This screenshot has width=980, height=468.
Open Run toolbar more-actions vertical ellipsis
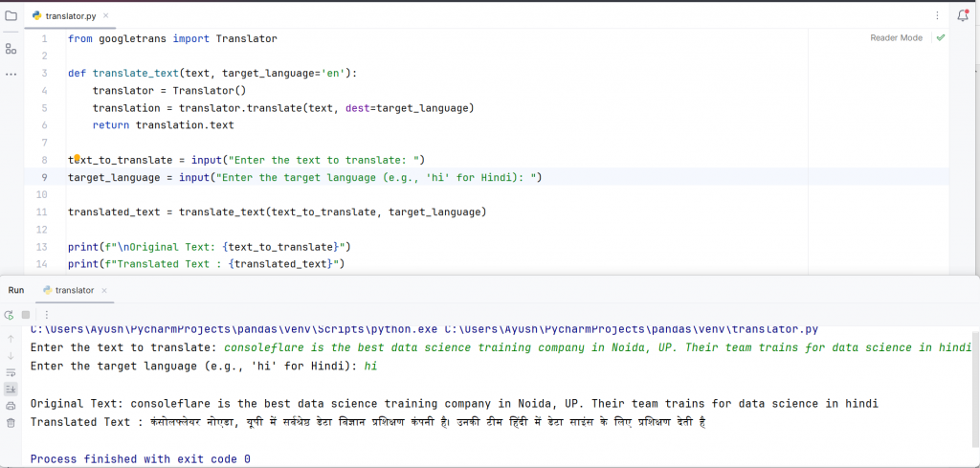(46, 315)
